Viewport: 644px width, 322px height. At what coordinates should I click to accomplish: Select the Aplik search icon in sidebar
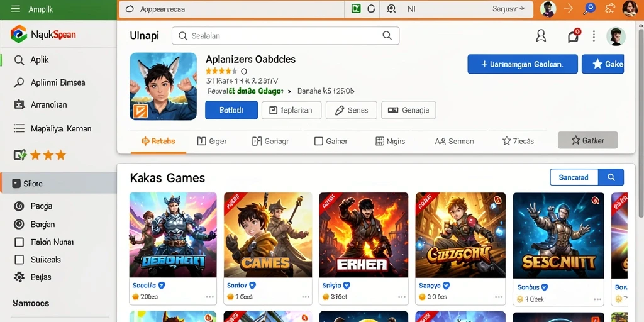(19, 60)
